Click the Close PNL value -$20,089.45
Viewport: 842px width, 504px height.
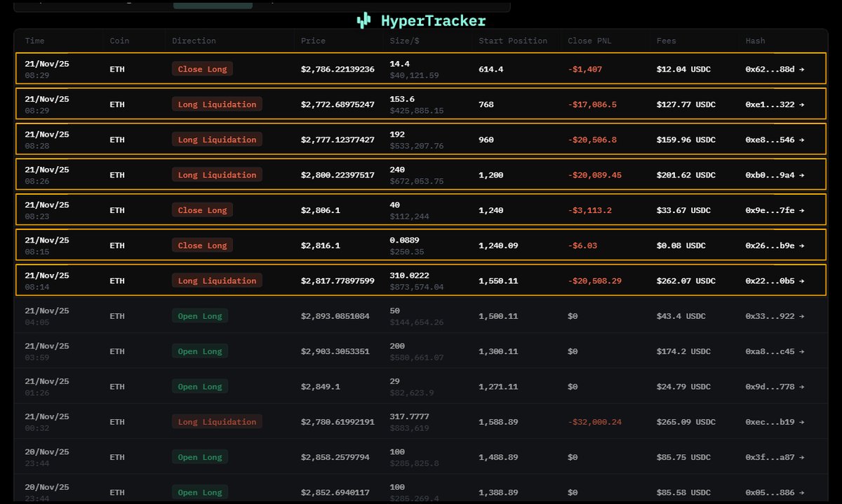595,175
